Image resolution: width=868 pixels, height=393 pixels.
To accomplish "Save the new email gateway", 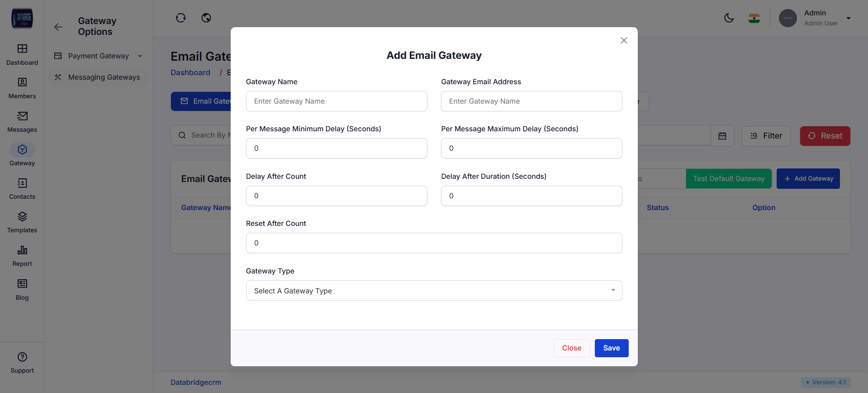I will pos(611,348).
